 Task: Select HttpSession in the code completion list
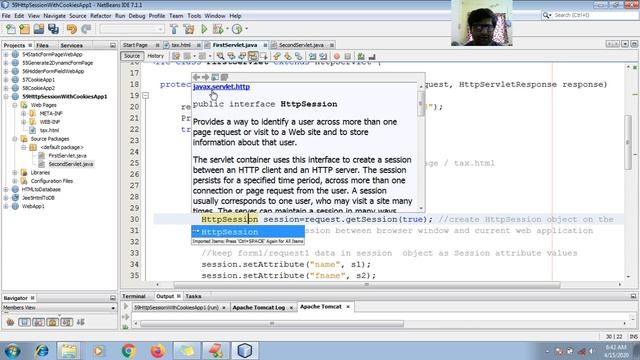(248, 232)
